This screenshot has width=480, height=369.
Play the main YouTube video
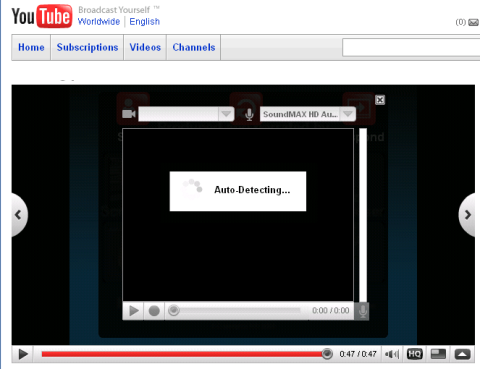tap(23, 354)
